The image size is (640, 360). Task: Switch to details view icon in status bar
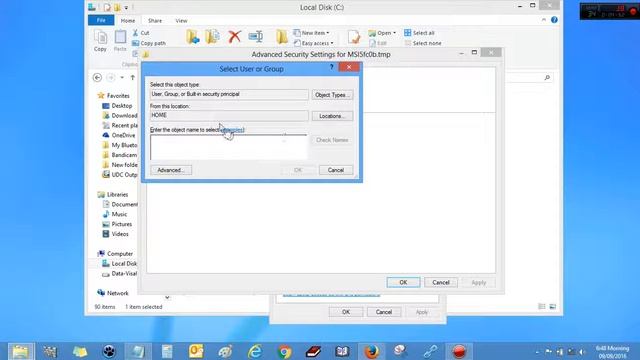tap(542, 307)
